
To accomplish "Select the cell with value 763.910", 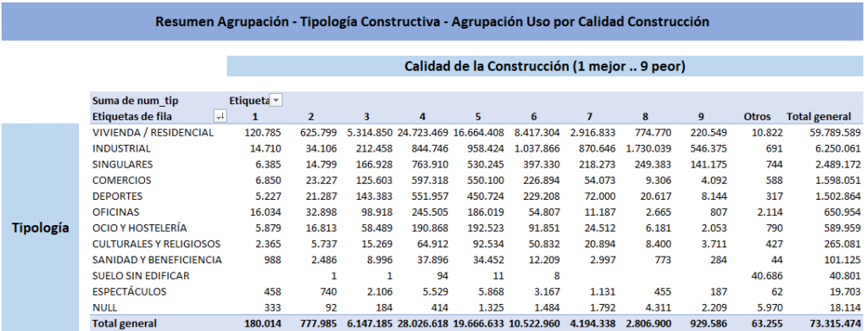I will point(429,165).
